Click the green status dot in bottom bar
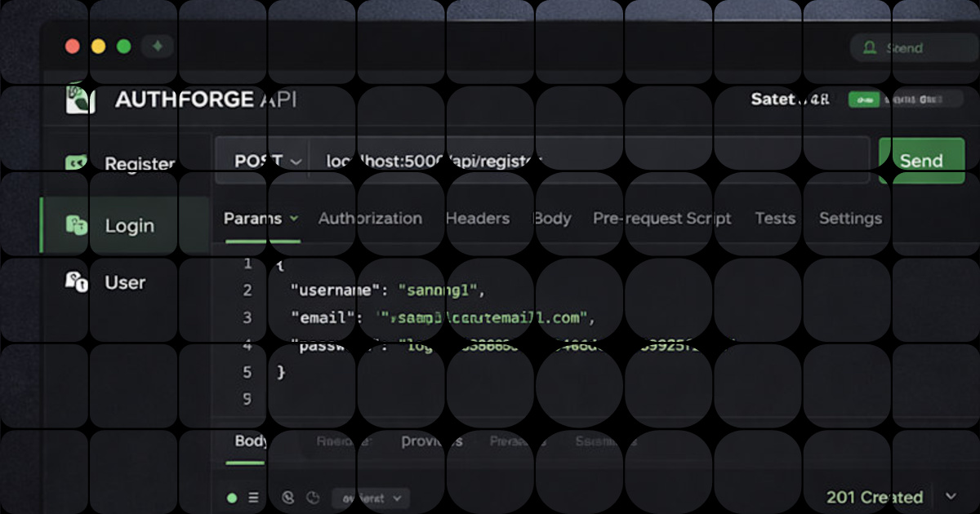The image size is (980, 514). coord(232,498)
